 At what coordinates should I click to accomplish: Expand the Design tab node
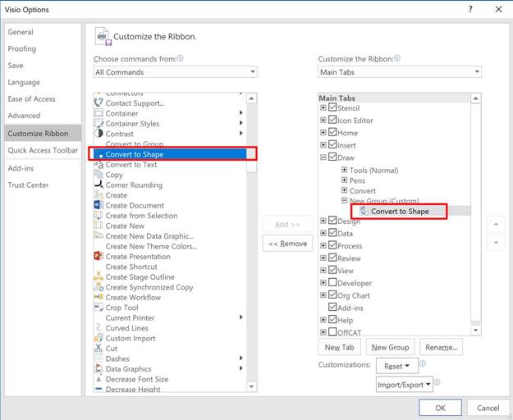click(x=323, y=221)
